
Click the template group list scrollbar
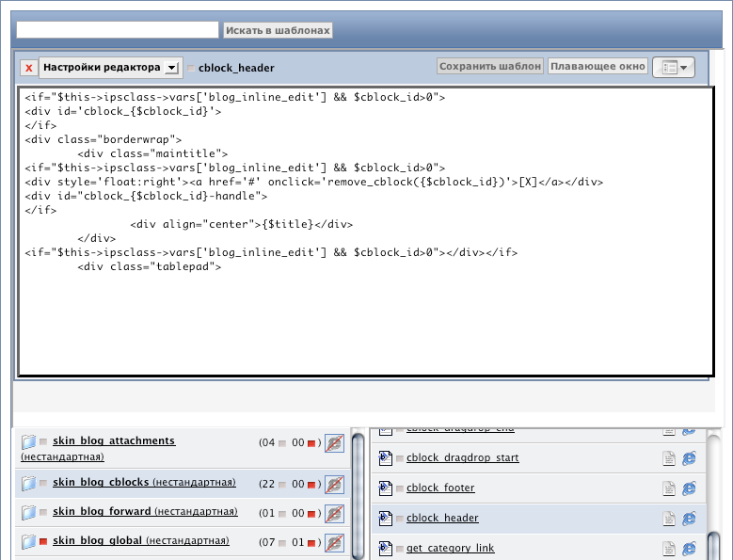click(359, 495)
